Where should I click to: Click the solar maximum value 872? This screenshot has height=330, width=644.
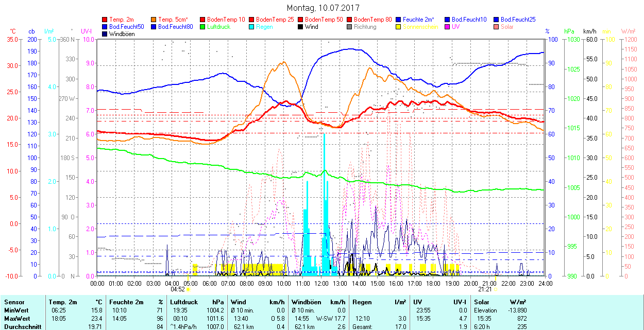[521, 319]
